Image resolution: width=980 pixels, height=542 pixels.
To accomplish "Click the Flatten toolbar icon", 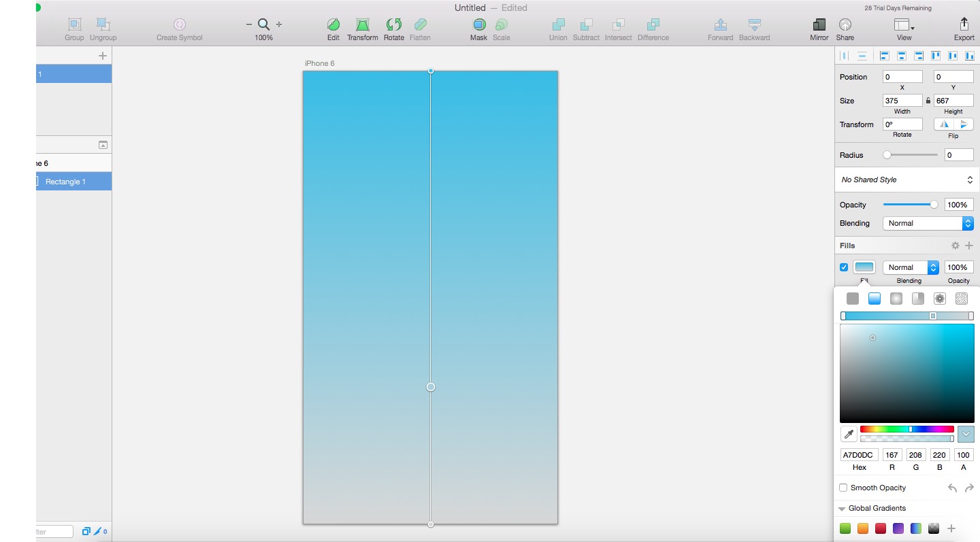I will [420, 25].
